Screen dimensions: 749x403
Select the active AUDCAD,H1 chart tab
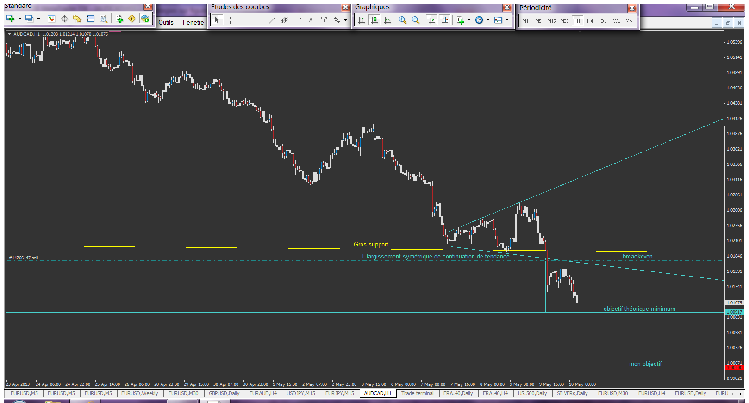point(377,393)
